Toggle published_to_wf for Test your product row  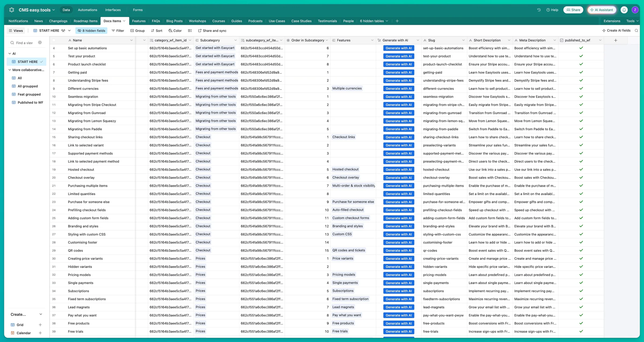[x=581, y=56]
